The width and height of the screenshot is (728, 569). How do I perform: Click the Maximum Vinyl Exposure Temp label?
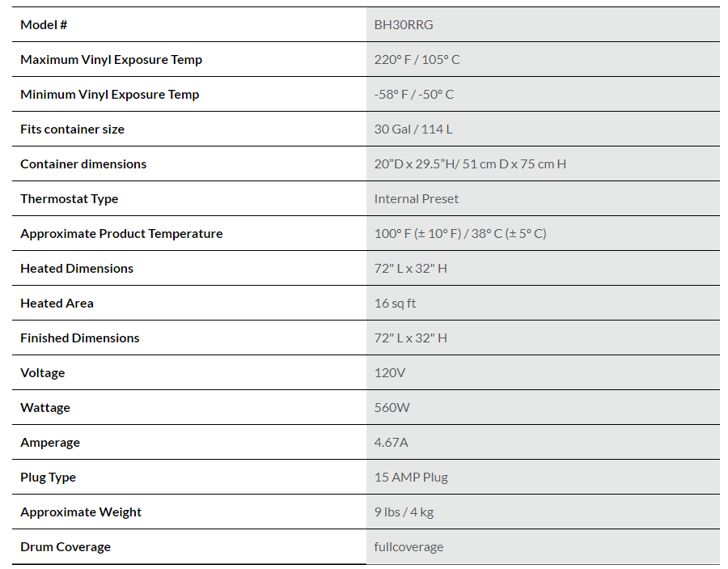tap(111, 60)
